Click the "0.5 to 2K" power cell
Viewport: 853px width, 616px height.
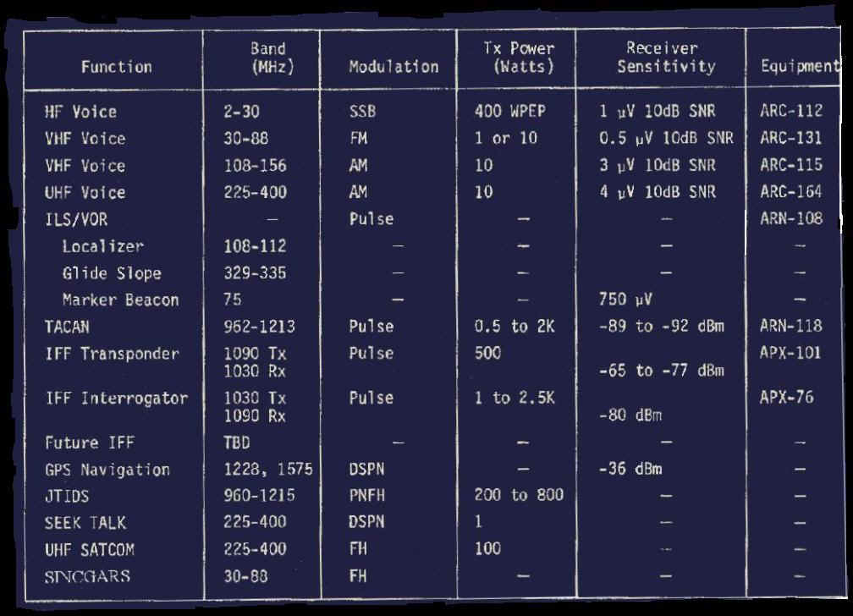click(x=515, y=326)
